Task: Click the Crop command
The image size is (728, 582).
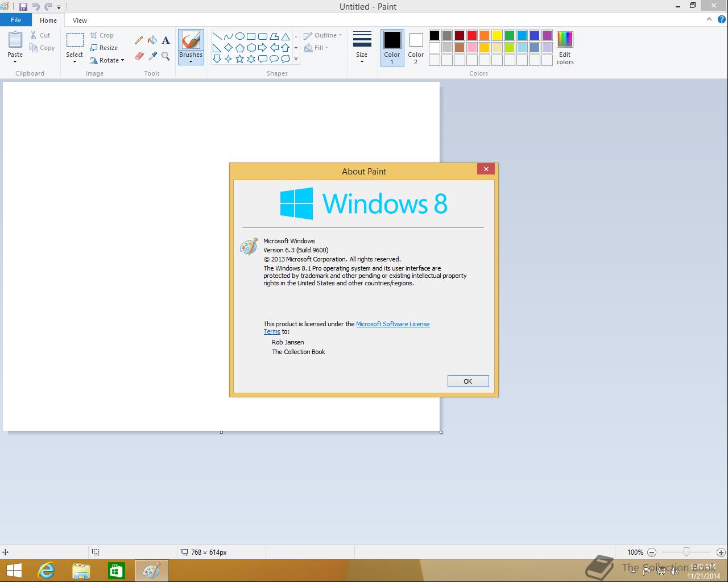Action: tap(102, 35)
